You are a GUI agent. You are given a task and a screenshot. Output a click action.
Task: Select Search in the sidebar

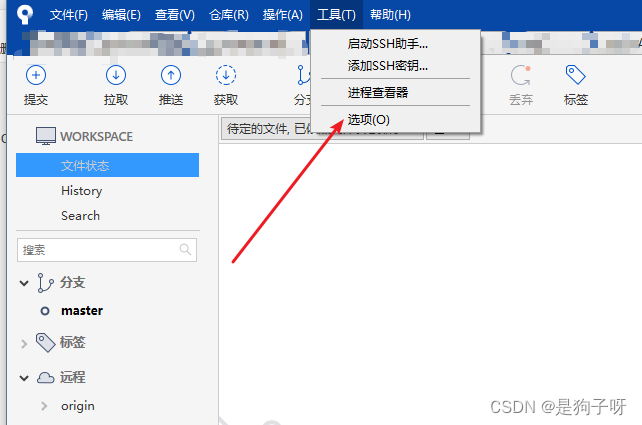pyautogui.click(x=80, y=216)
